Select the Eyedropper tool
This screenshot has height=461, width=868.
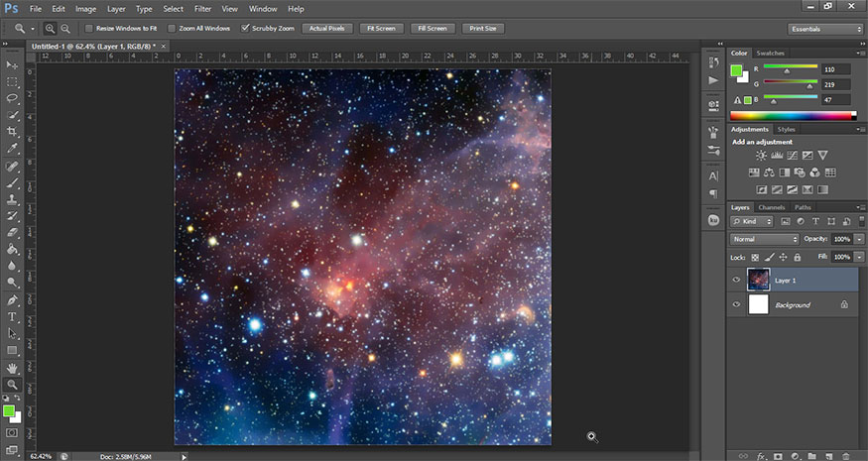point(12,149)
